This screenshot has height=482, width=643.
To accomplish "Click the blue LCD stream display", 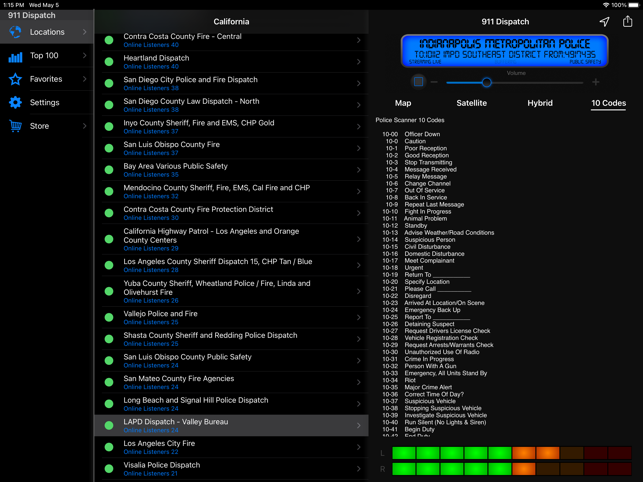I will [504, 51].
